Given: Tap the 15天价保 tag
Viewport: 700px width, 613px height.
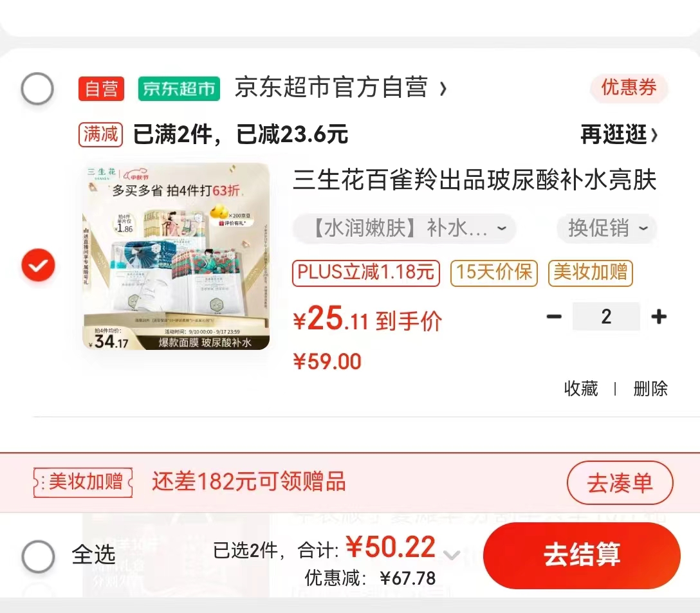Looking at the screenshot, I should [x=493, y=272].
